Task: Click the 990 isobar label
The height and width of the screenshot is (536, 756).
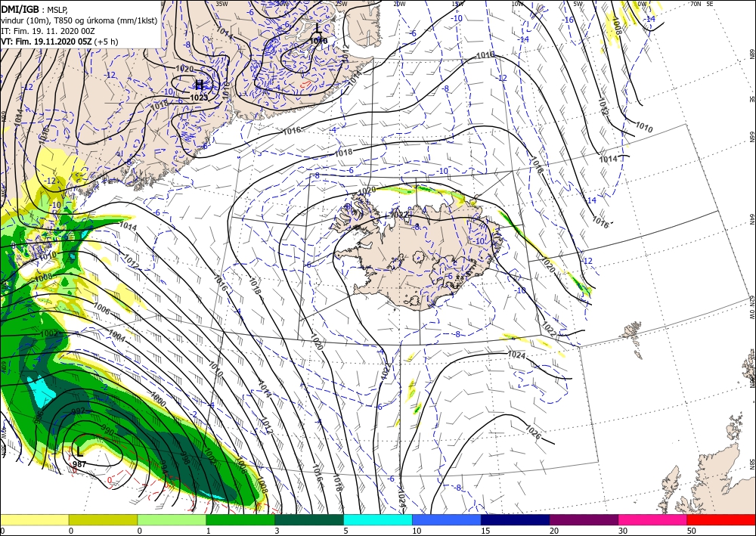Action: pyautogui.click(x=107, y=432)
